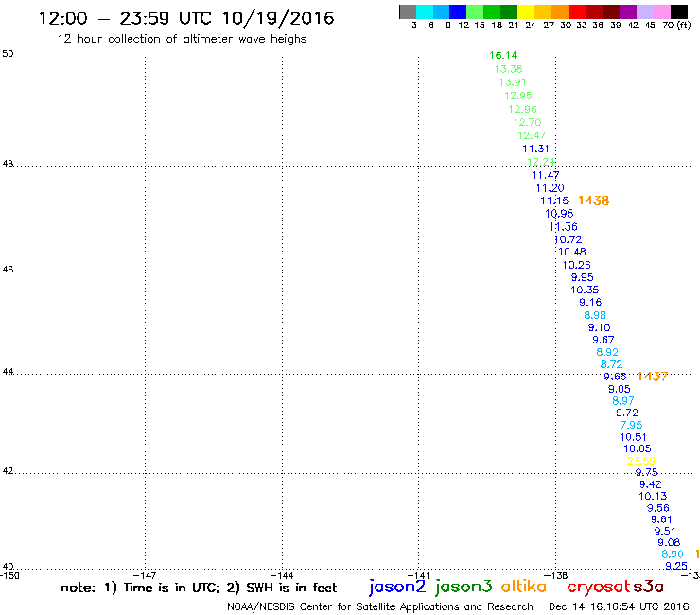Click the gray 3 ft legend swatch
Viewport: 700px width, 615px height.
click(408, 11)
